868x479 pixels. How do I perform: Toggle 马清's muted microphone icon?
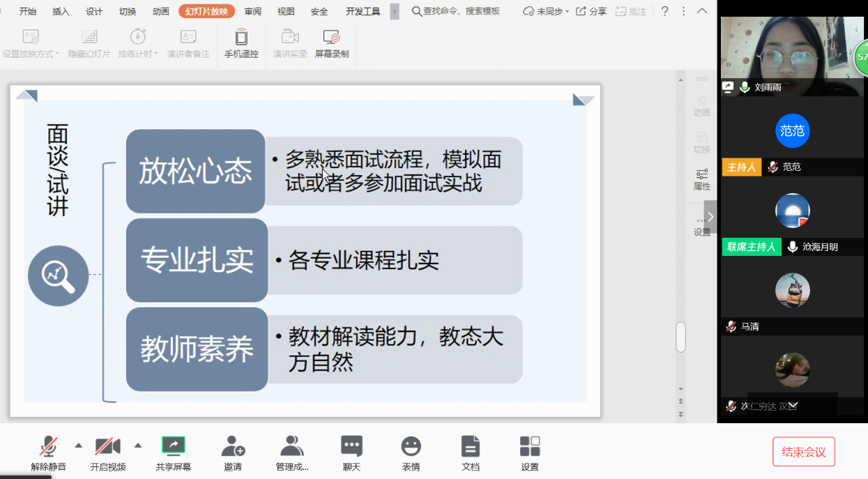[x=731, y=326]
